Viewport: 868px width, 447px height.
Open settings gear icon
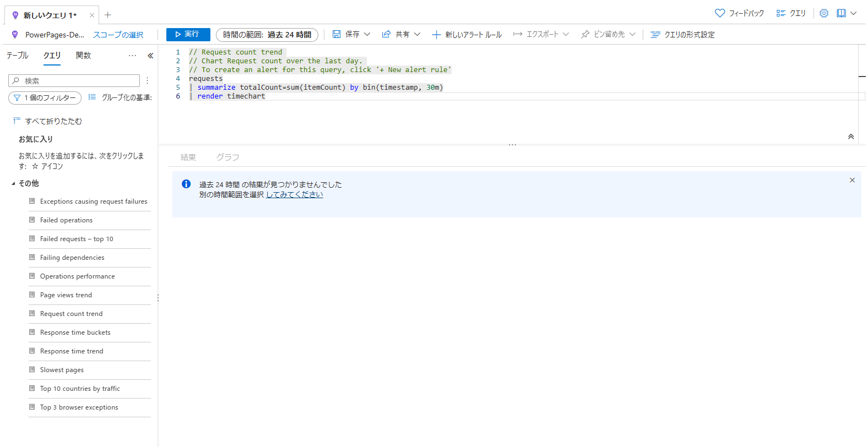[824, 13]
